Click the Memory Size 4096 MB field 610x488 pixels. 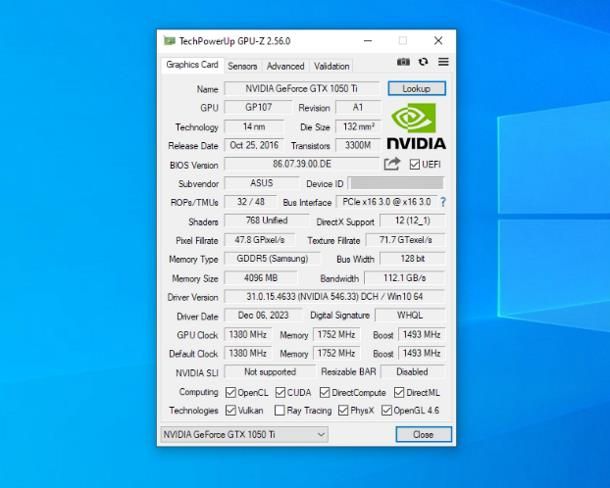pyautogui.click(x=261, y=278)
